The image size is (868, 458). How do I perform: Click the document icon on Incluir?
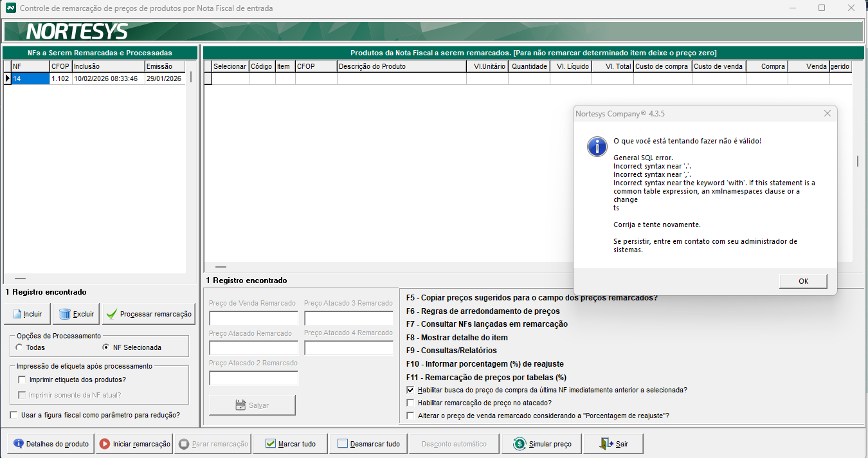[x=15, y=315]
